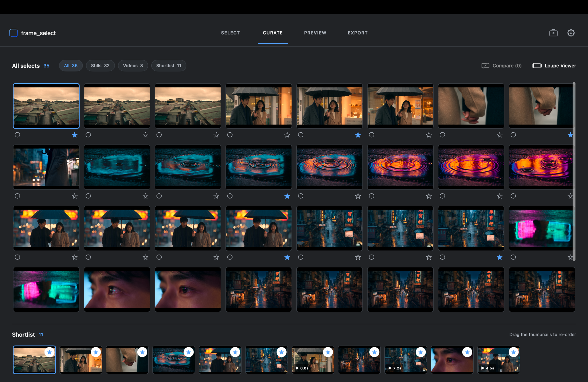Tick the select circle under first neon umbrella frame
The height and width of the screenshot is (382, 588).
click(x=18, y=257)
